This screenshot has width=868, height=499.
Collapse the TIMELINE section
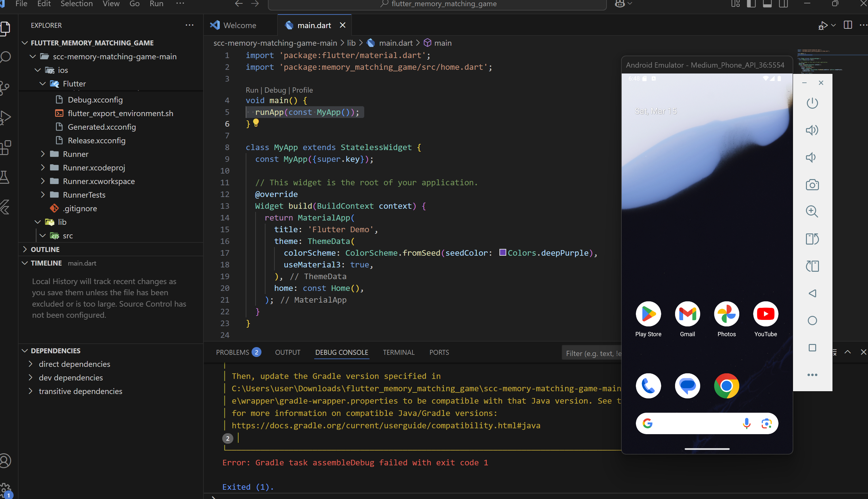pyautogui.click(x=46, y=263)
